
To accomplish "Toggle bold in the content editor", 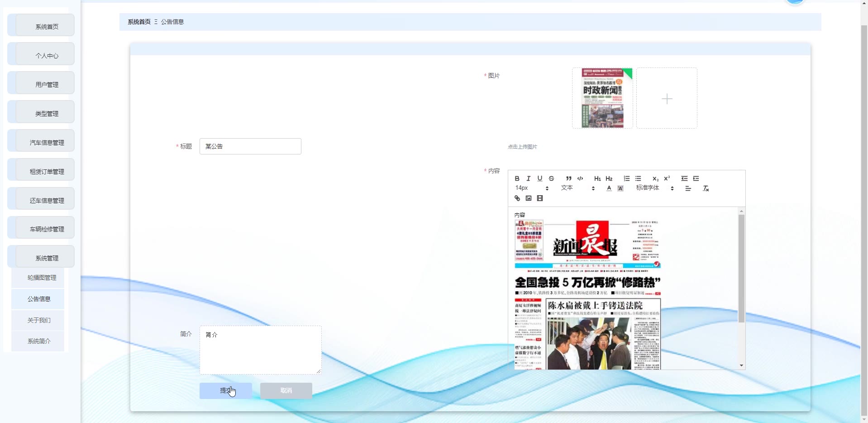I will click(517, 178).
